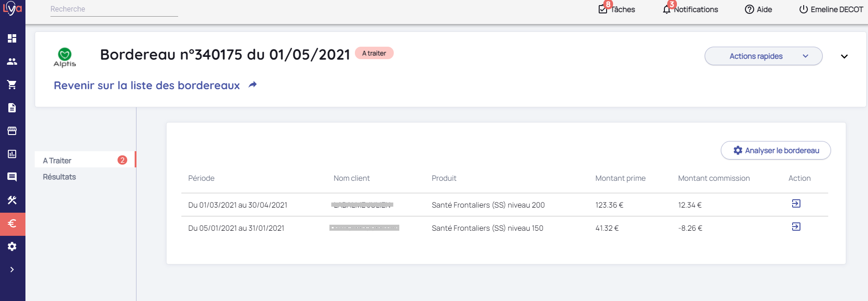Open action icon for Santé Frontaliers niveau 150

796,227
